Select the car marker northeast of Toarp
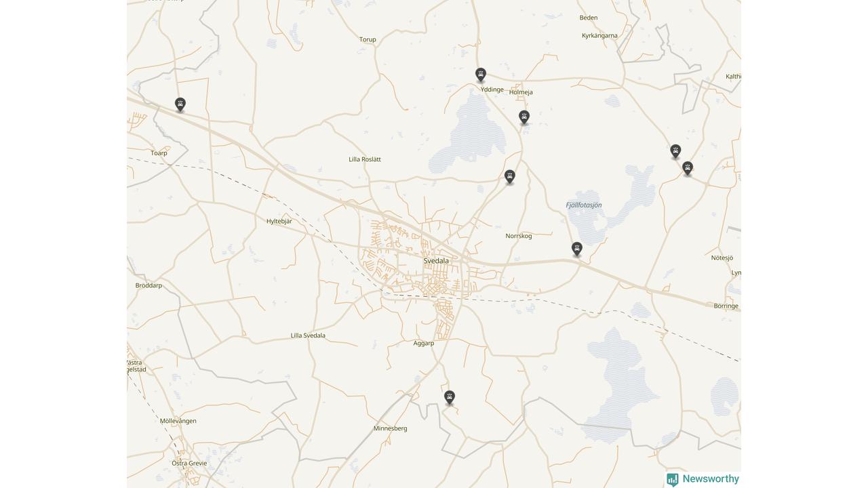The height and width of the screenshot is (488, 868). (180, 104)
